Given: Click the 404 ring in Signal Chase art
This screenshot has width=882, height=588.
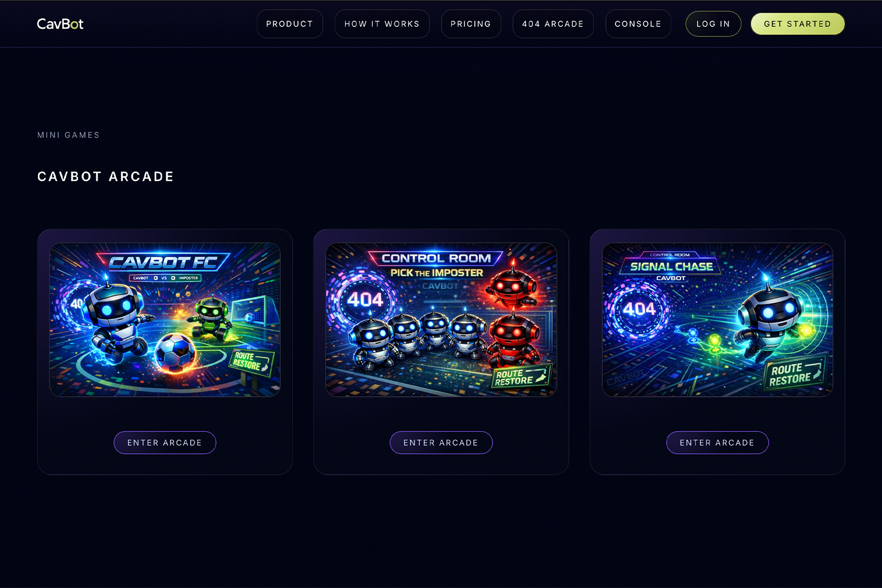Looking at the screenshot, I should 639,310.
